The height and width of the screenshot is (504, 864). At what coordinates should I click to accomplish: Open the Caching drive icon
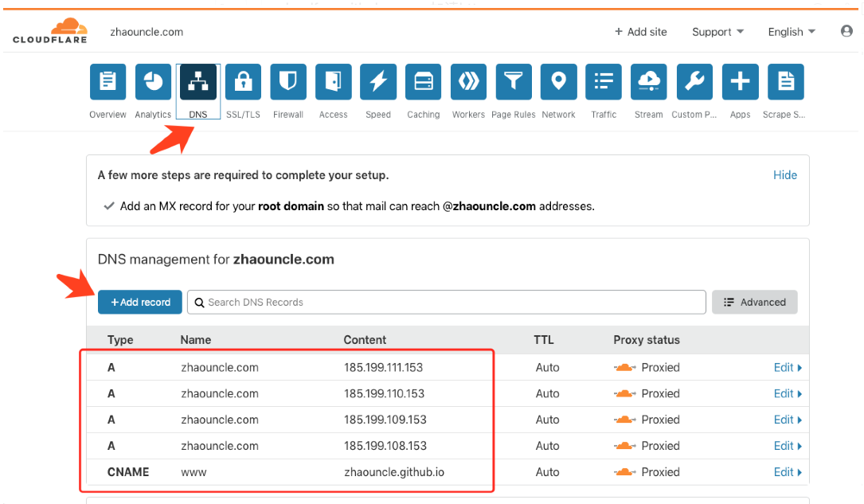[423, 82]
